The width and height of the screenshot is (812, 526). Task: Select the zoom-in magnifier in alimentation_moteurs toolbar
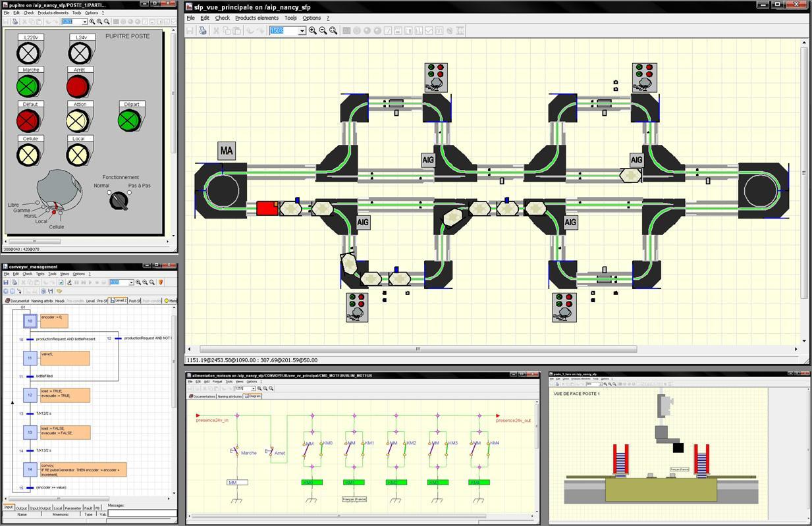pos(259,388)
